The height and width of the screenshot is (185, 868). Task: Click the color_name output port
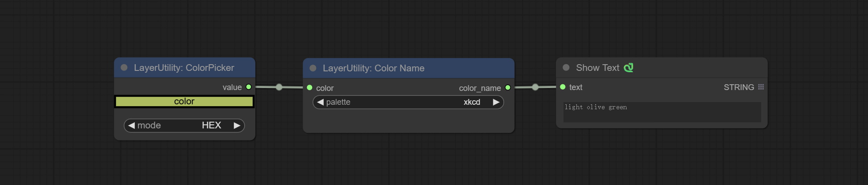(508, 88)
